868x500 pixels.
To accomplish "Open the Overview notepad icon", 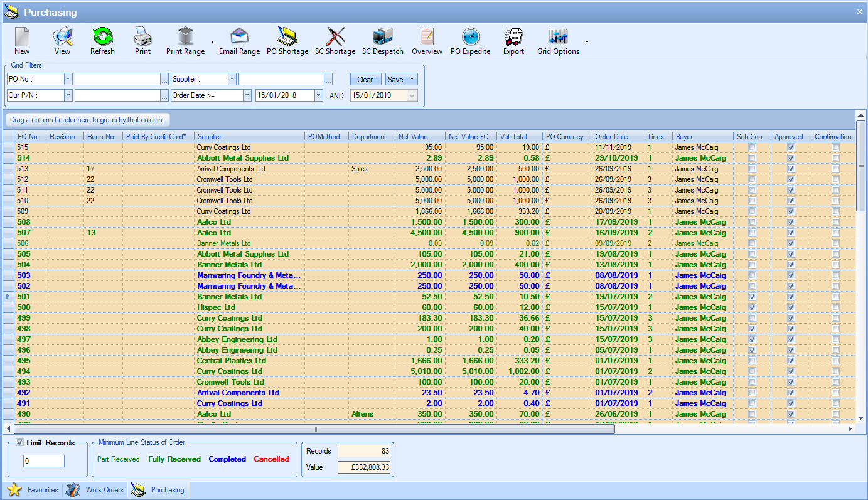I will pos(427,37).
